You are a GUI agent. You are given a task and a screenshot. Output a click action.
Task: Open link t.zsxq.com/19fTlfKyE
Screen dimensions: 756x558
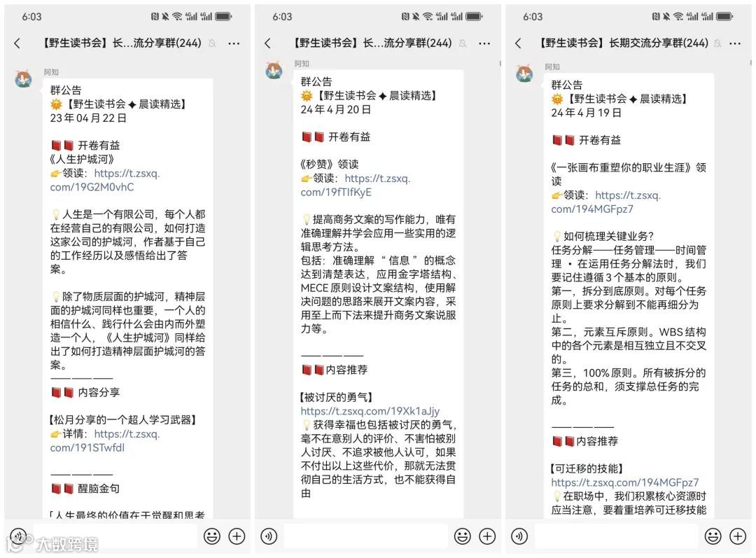[356, 186]
